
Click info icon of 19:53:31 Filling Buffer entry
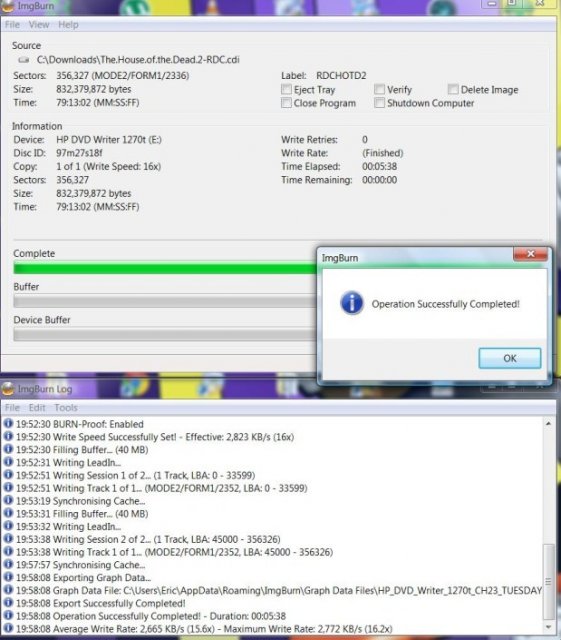(8, 513)
